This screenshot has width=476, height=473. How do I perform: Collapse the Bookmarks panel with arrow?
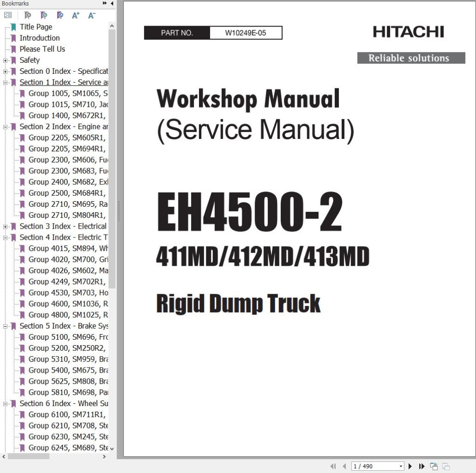click(112, 4)
